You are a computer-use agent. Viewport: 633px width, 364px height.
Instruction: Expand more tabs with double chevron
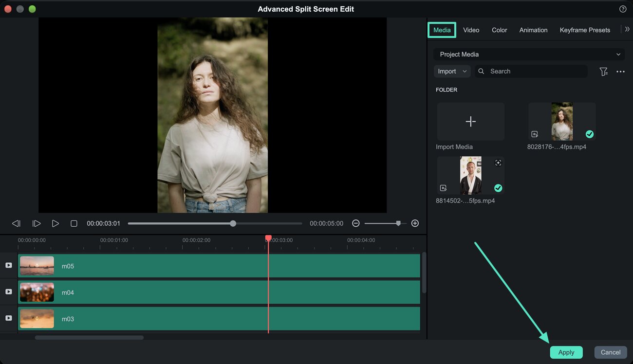coord(627,29)
